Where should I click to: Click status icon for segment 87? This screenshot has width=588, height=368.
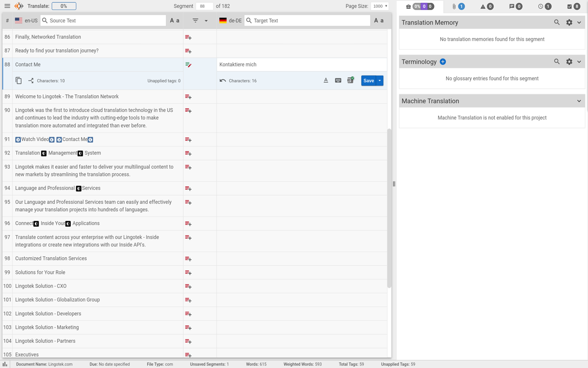click(x=188, y=51)
